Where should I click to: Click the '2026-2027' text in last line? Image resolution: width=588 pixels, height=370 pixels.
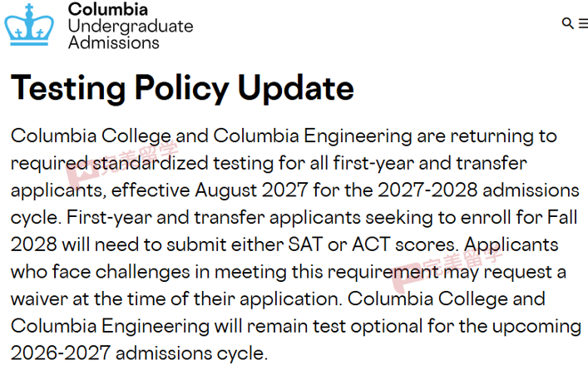tap(61, 353)
